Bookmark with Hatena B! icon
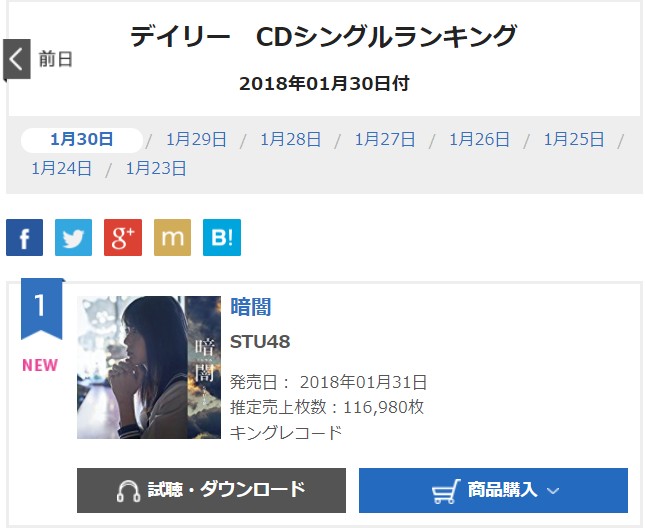Viewport: 645px width, 528px height. click(222, 238)
